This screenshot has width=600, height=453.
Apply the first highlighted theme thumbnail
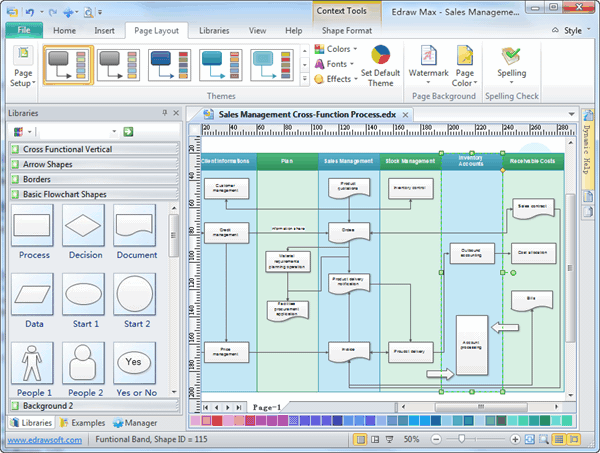tap(94, 66)
